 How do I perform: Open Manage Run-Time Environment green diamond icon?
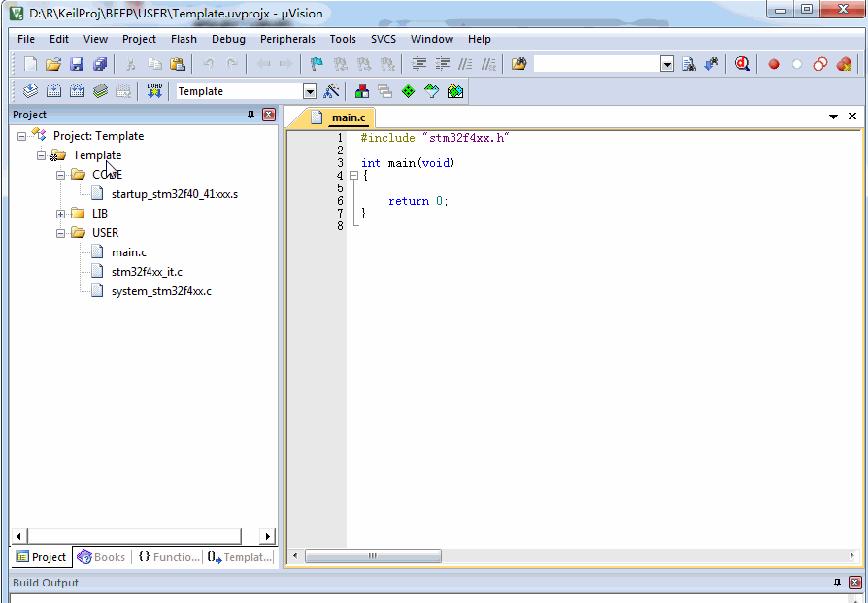coord(408,91)
